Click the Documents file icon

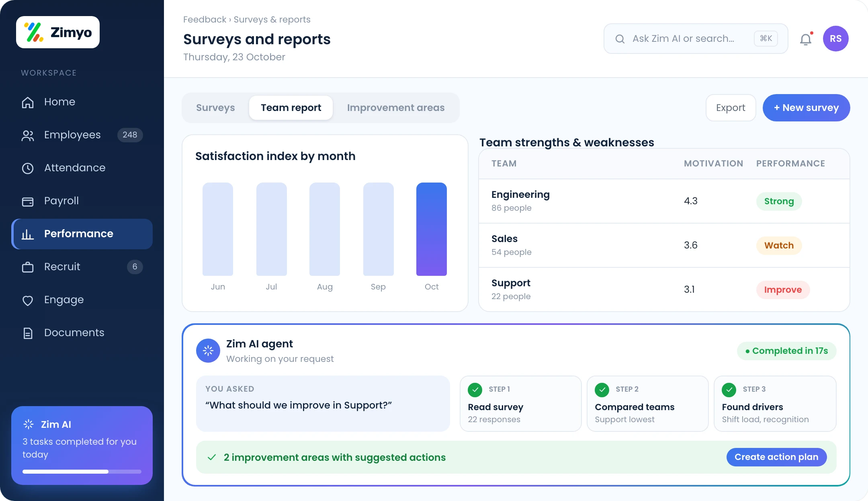(28, 333)
